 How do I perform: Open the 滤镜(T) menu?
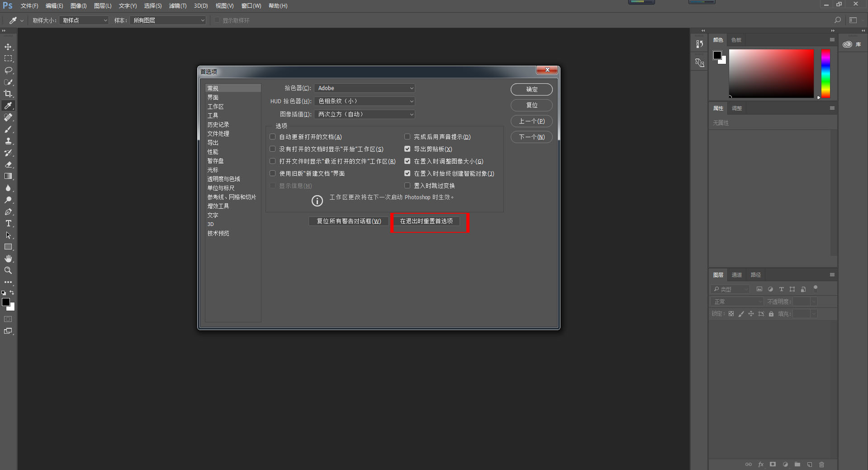[178, 6]
